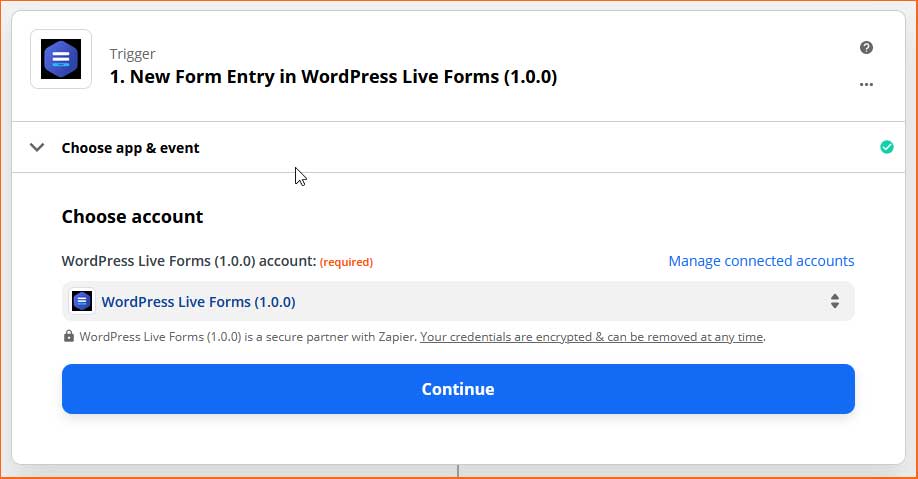Click the WordPress Live Forms account field label
Image resolution: width=918 pixels, height=479 pixels.
click(189, 261)
